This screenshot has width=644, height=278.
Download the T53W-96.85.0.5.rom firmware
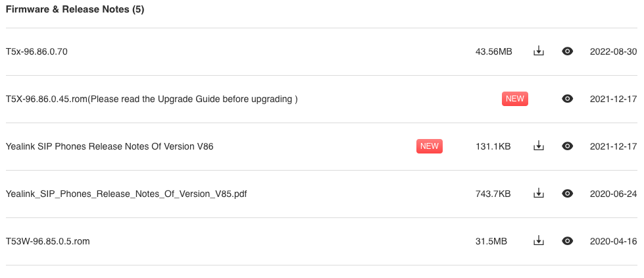click(x=539, y=241)
